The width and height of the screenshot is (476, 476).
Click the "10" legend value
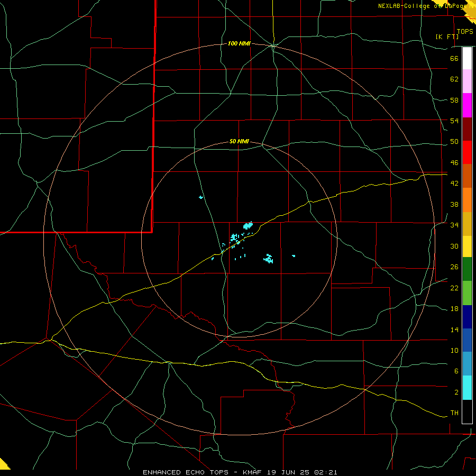(454, 350)
